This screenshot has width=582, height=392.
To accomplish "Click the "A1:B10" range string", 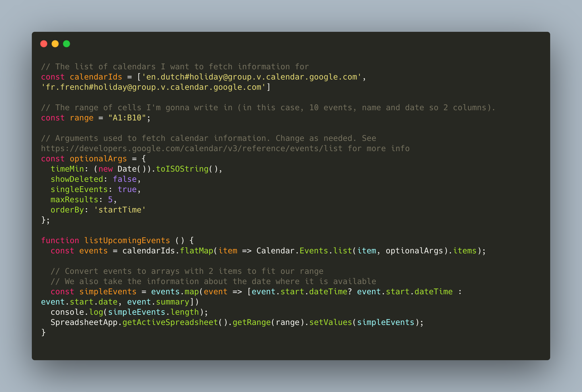I will (x=127, y=118).
